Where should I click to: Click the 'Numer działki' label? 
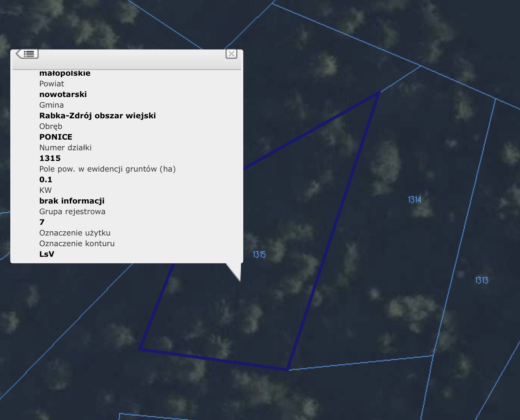tap(65, 148)
